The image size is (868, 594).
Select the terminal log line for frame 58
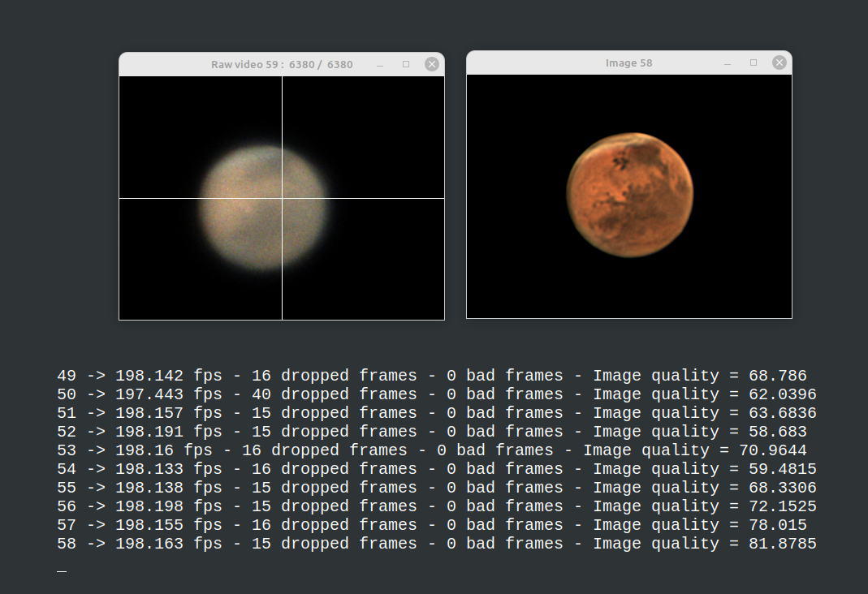click(x=437, y=544)
